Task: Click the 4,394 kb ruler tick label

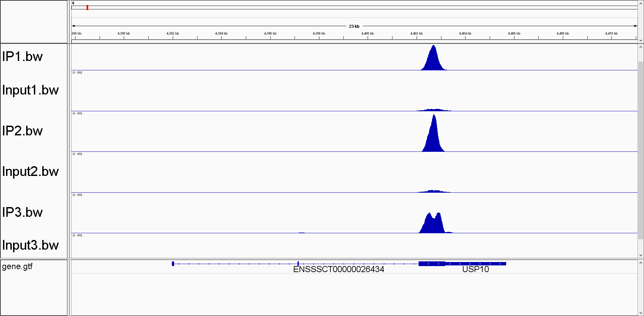Action: tap(221, 34)
